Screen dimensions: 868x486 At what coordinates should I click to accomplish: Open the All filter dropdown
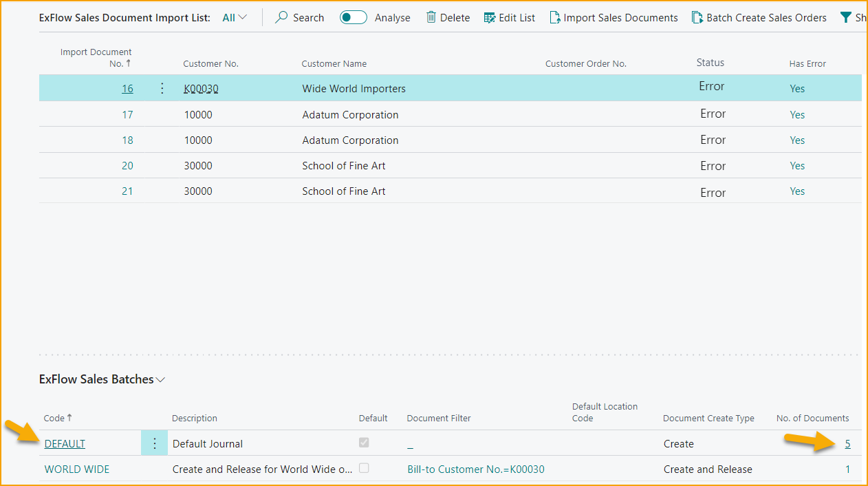(x=233, y=17)
